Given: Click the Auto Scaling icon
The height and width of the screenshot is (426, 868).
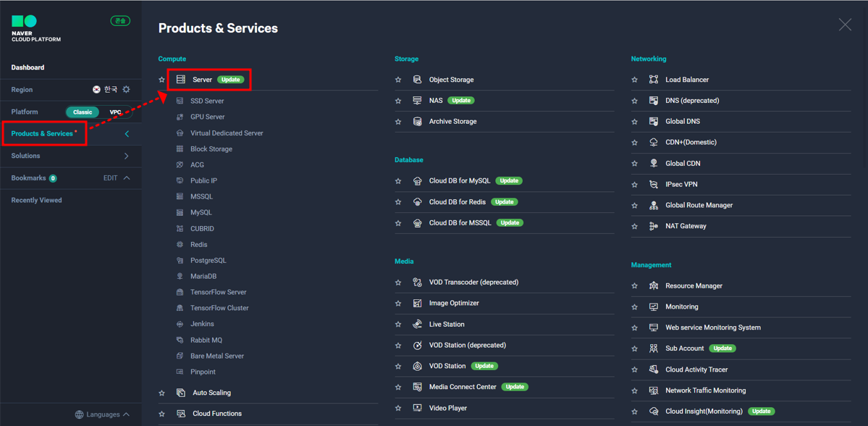Looking at the screenshot, I should tap(180, 393).
